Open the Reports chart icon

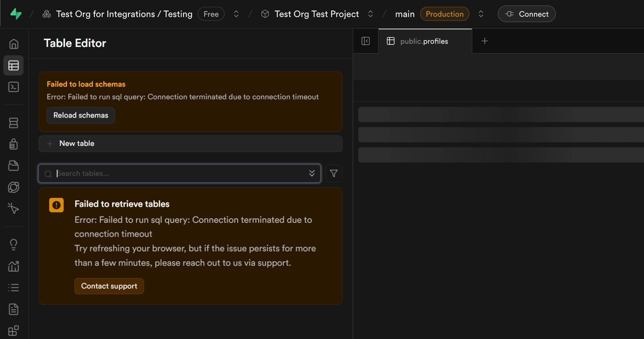[14, 266]
